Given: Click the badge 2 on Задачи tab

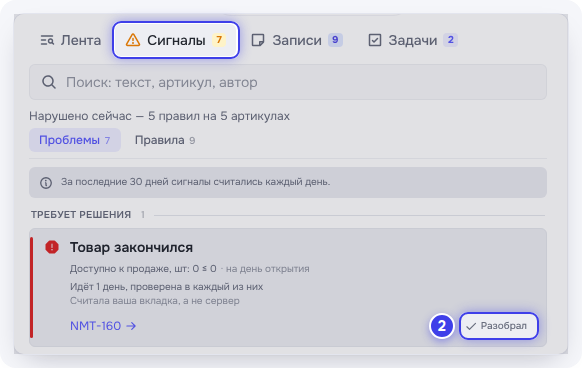Looking at the screenshot, I should tap(450, 40).
